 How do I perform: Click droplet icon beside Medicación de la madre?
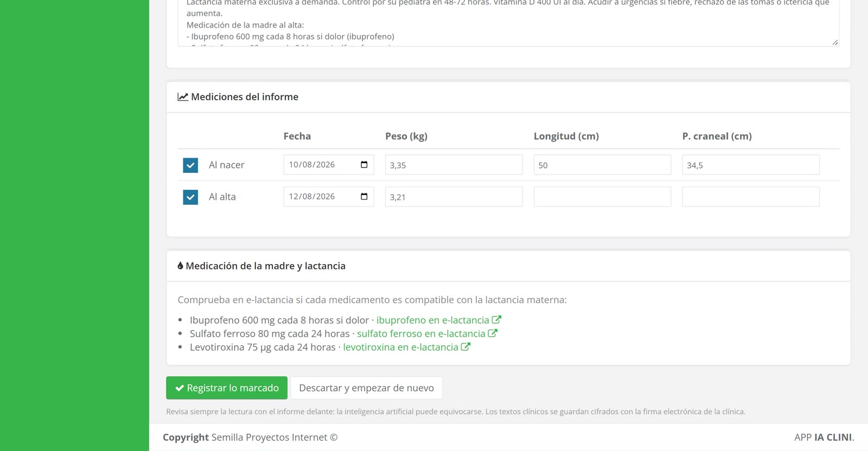click(x=180, y=266)
